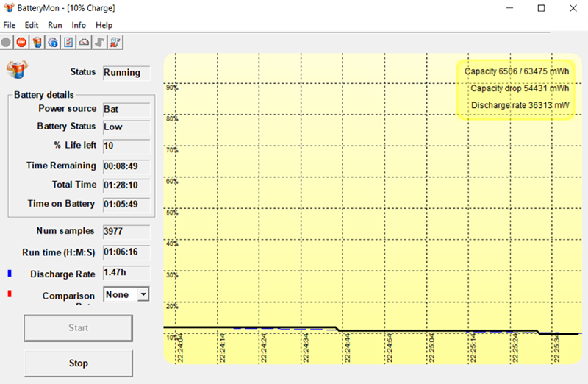Click the Status field showing Running
Image resolution: width=588 pixels, height=384 pixels.
click(126, 72)
